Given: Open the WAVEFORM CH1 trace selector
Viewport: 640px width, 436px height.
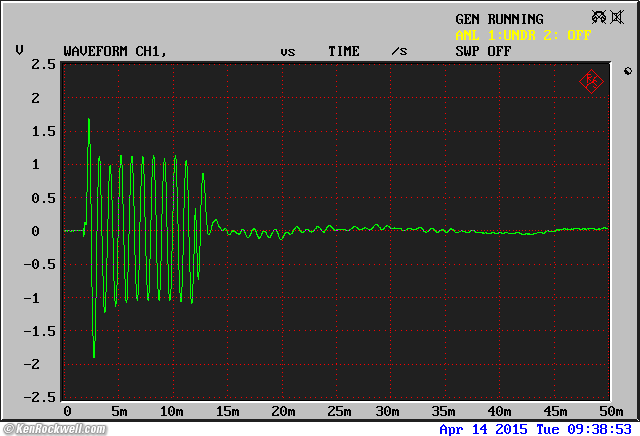Looking at the screenshot, I should click(114, 50).
